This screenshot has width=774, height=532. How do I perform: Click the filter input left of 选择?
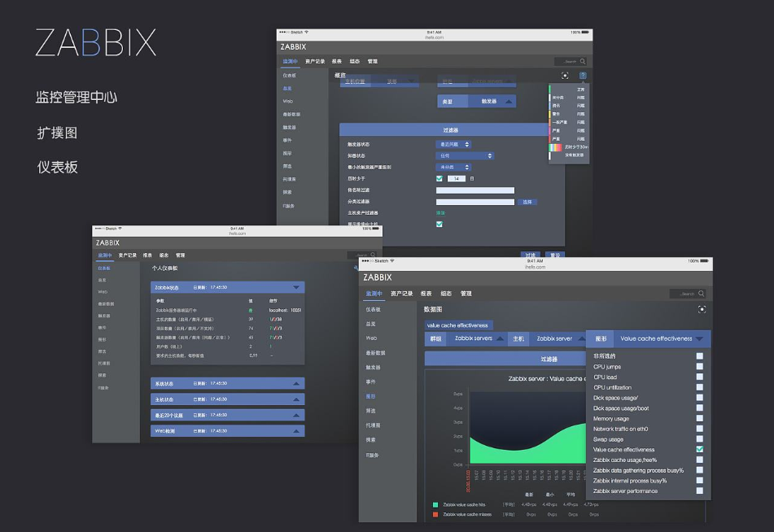tap(474, 202)
